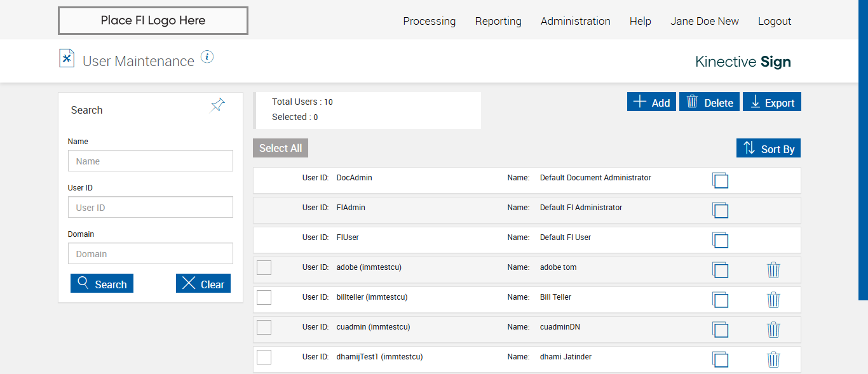
Task: Open the Administration menu
Action: coord(575,21)
